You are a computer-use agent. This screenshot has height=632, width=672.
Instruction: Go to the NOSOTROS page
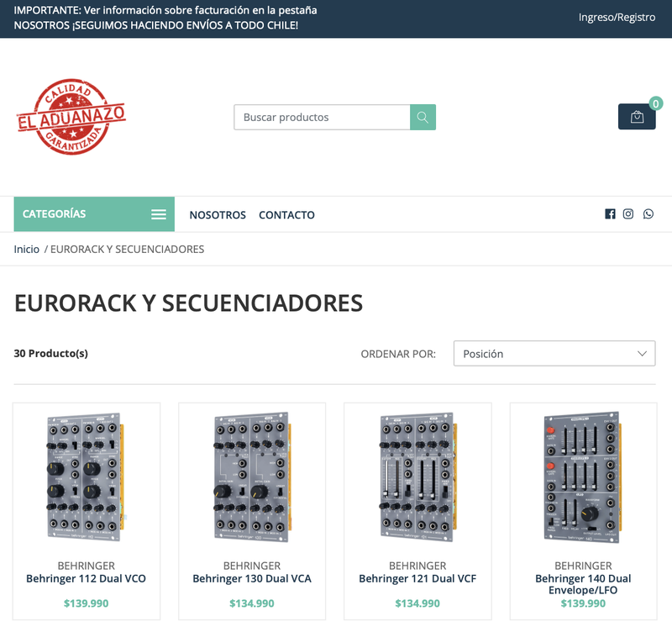click(218, 215)
